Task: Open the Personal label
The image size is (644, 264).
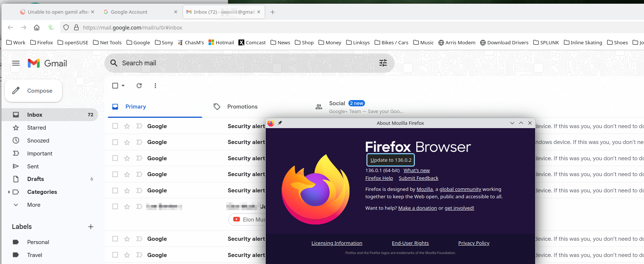Action: point(38,242)
